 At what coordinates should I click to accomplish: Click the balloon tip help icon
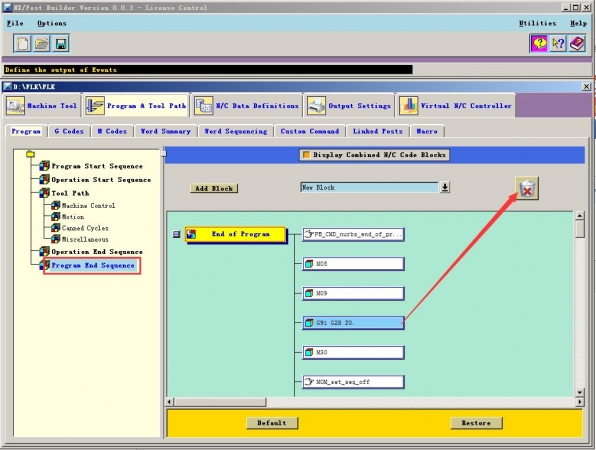pyautogui.click(x=539, y=43)
